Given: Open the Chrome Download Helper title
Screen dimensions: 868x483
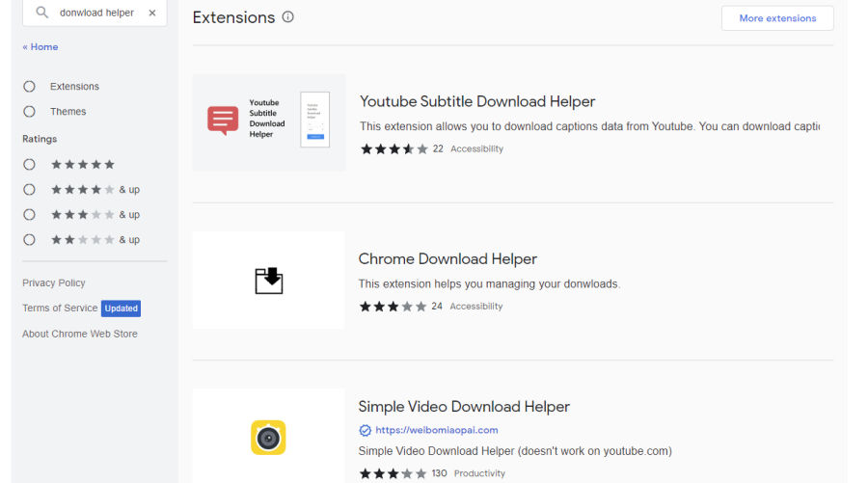Looking at the screenshot, I should pyautogui.click(x=448, y=259).
